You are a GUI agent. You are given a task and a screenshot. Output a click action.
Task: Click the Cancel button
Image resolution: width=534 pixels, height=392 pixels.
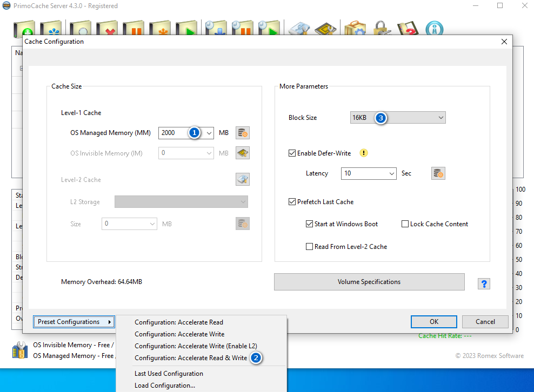click(x=485, y=322)
